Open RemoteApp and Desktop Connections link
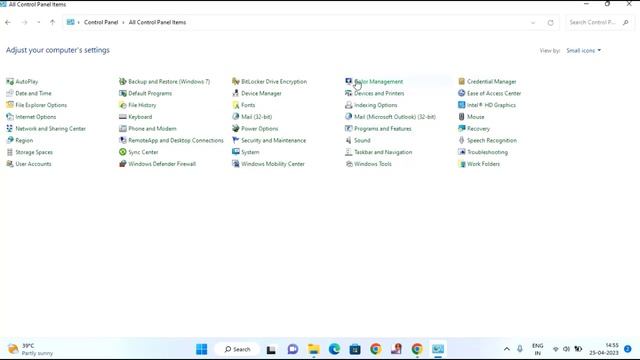 click(x=176, y=140)
